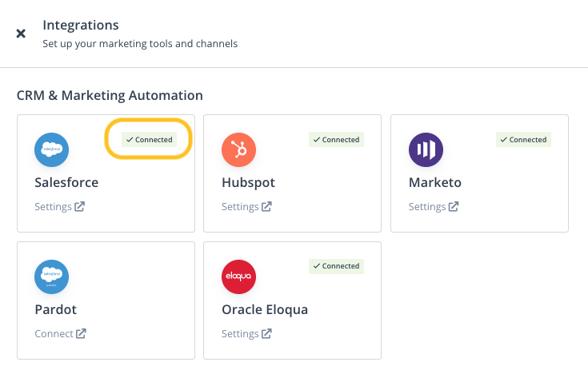Click external-link icon beside Marketo Settings
This screenshot has width=588, height=370.
pos(454,207)
